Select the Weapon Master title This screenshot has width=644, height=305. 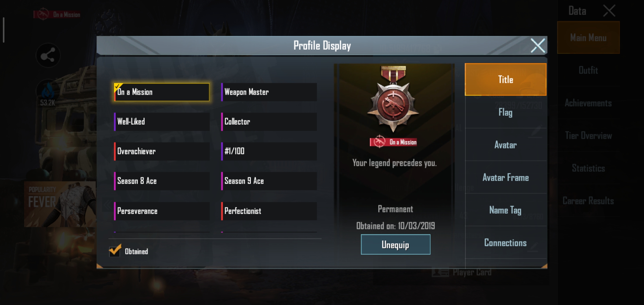269,92
